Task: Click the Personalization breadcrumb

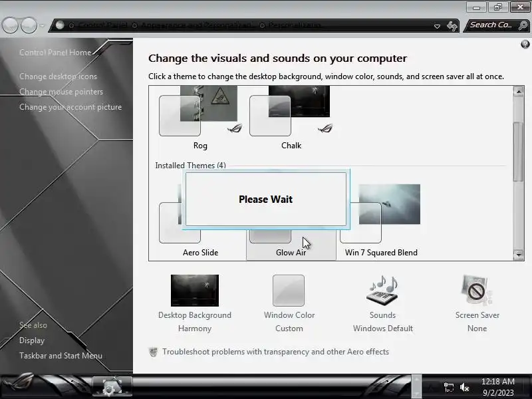Action: tap(294, 25)
